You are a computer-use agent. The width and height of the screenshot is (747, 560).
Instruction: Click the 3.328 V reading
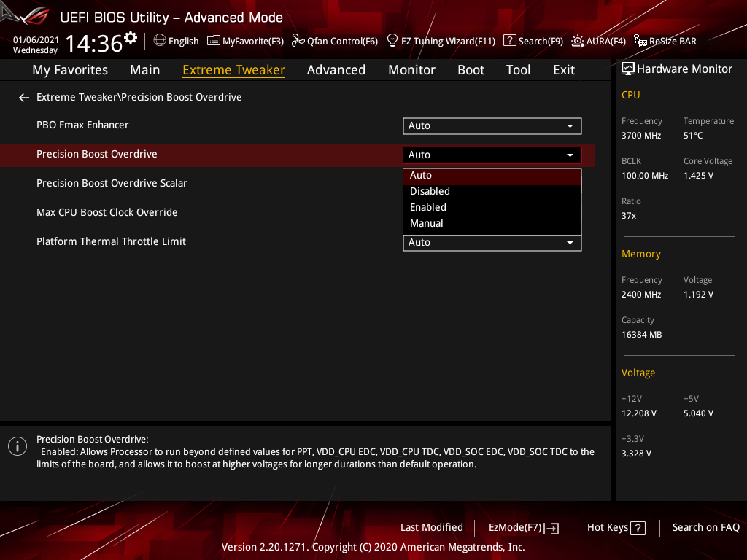[x=636, y=454]
